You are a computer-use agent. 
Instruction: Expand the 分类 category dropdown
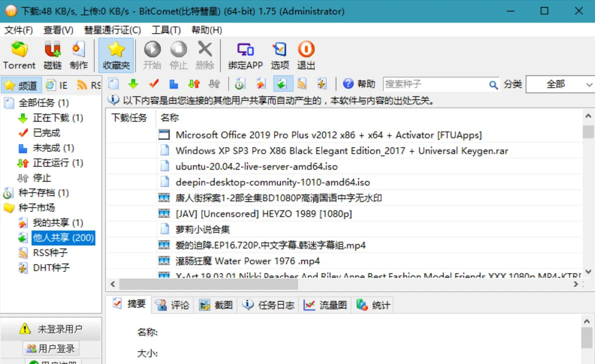[x=588, y=84]
